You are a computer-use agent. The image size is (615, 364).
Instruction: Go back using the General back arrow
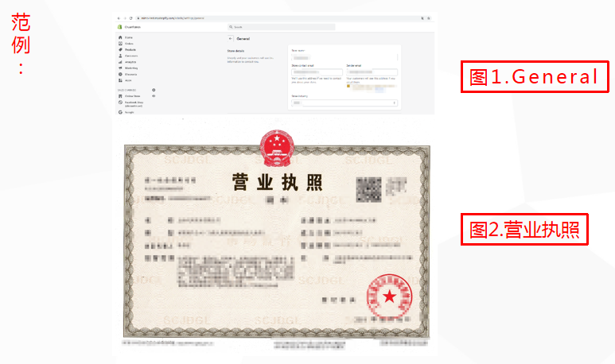tap(231, 38)
